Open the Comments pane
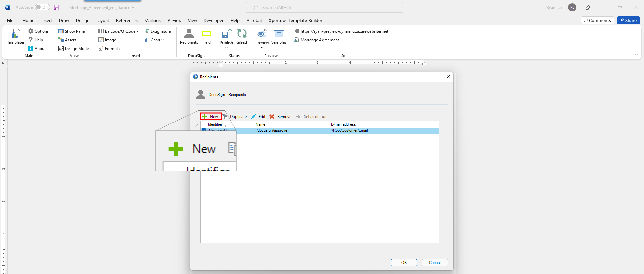Screen dimensions: 644x274 598,20
